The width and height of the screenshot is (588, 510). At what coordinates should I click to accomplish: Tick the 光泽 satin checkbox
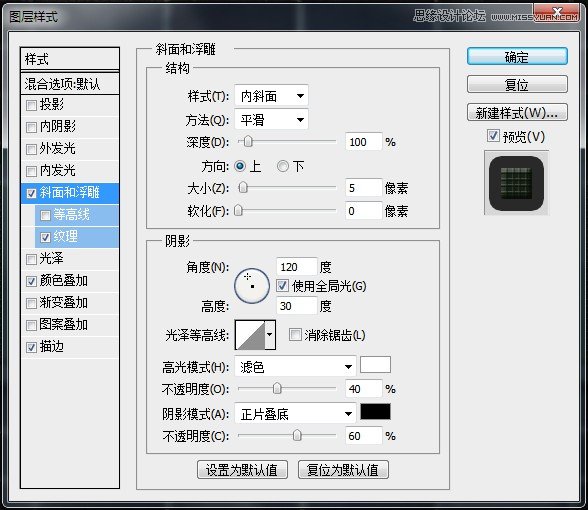tap(32, 259)
